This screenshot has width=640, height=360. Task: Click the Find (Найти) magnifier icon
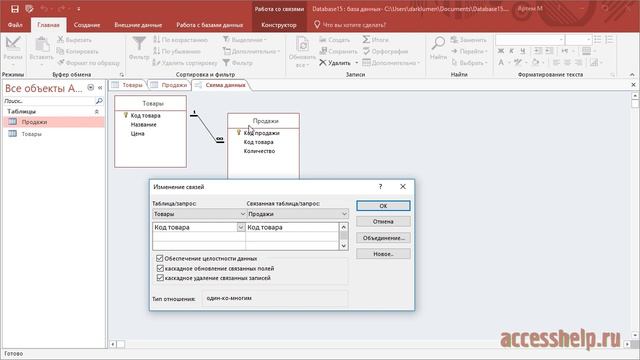(438, 43)
